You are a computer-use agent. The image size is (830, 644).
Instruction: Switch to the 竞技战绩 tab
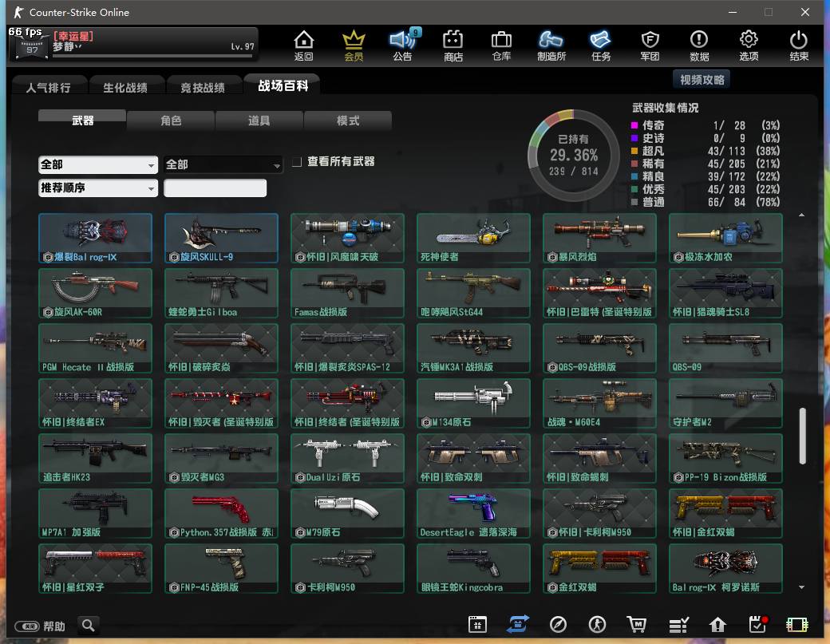[x=203, y=87]
